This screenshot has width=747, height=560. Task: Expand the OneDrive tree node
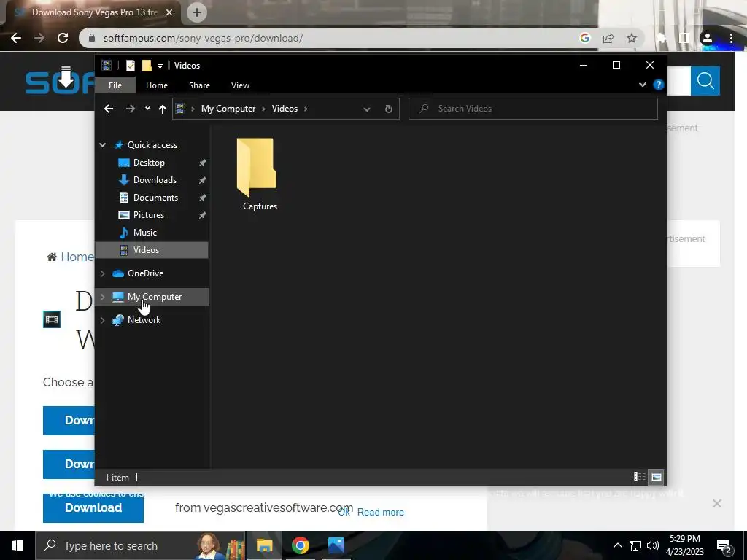(x=102, y=273)
